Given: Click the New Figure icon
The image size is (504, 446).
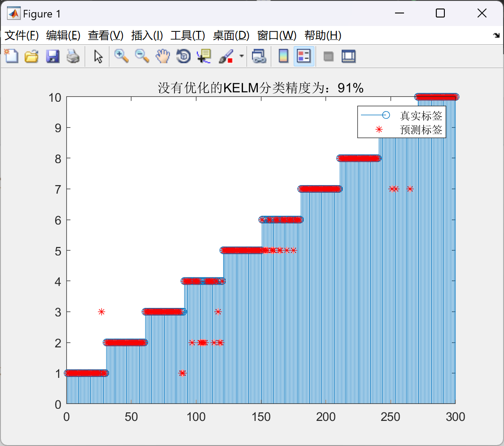Looking at the screenshot, I should 11,56.
